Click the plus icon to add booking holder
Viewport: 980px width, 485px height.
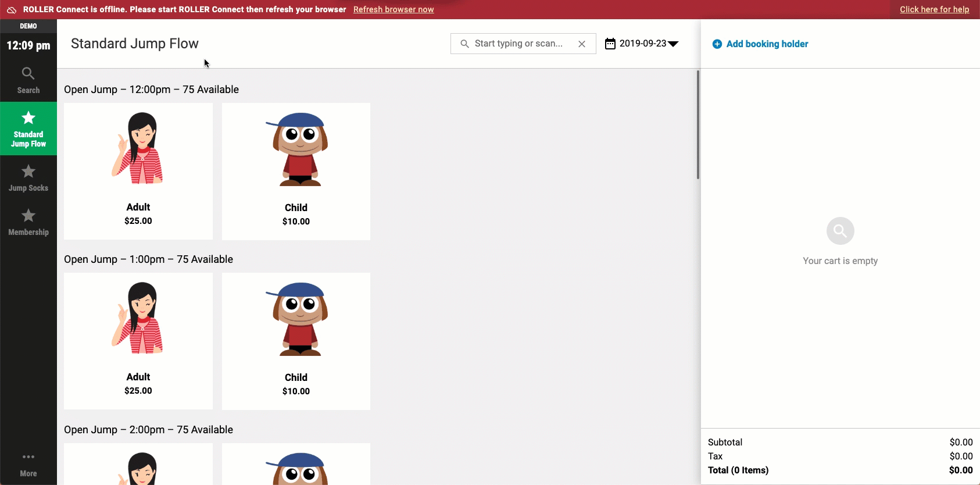(717, 44)
